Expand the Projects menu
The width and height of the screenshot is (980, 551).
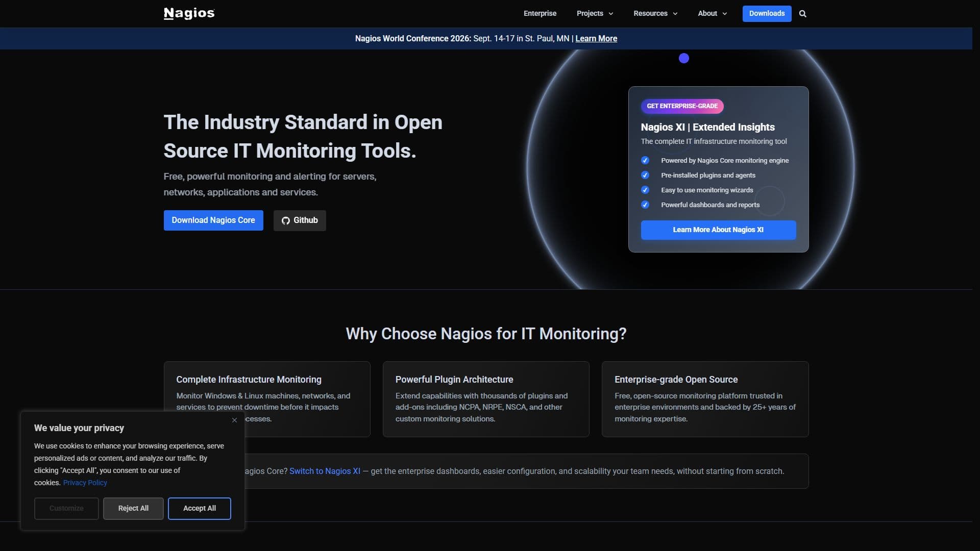click(595, 13)
